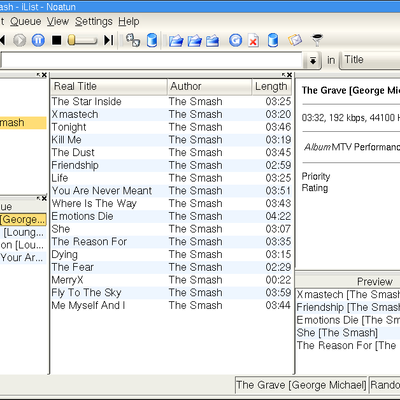
Task: Click the blue circular G icon
Action: click(235, 40)
